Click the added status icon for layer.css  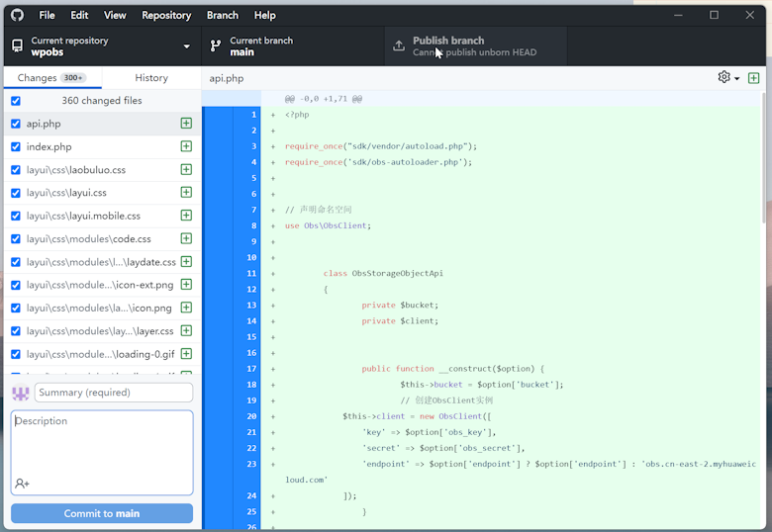[x=186, y=330]
